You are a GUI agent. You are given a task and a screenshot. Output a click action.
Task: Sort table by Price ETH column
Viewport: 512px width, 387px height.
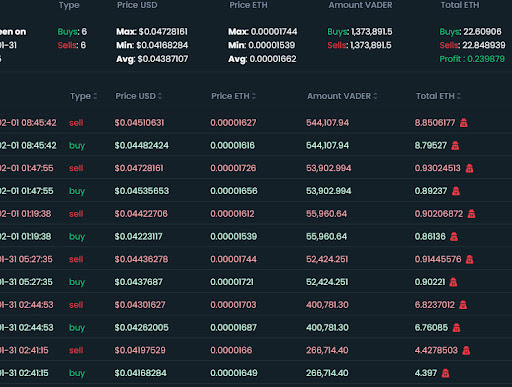(x=234, y=96)
